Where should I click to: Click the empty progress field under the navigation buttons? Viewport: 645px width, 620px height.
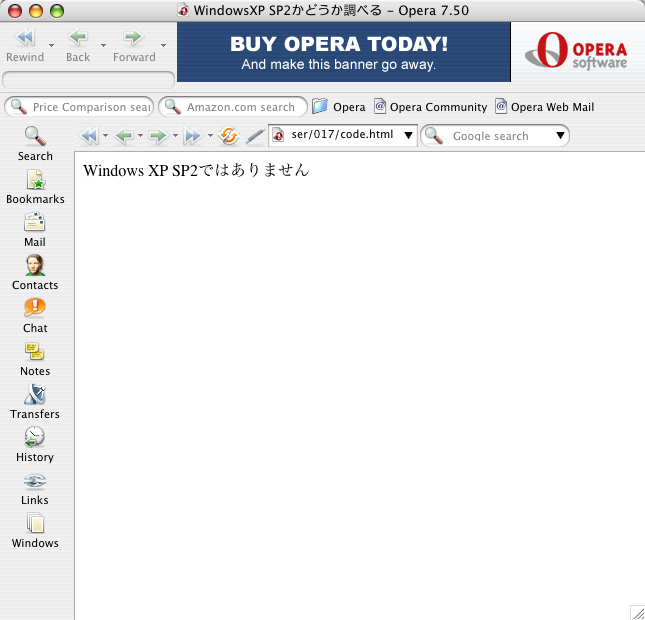[88, 80]
